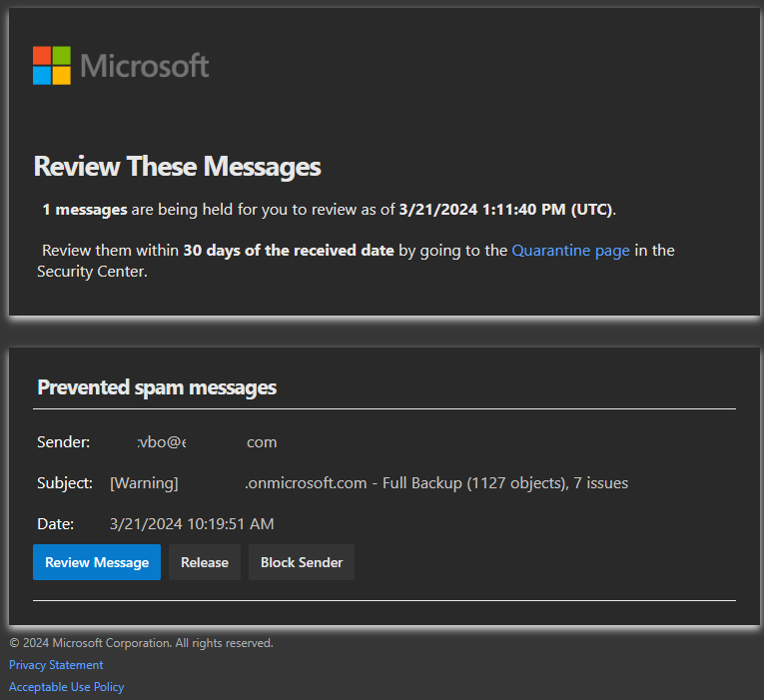Click the Review These Messages heading

click(178, 167)
